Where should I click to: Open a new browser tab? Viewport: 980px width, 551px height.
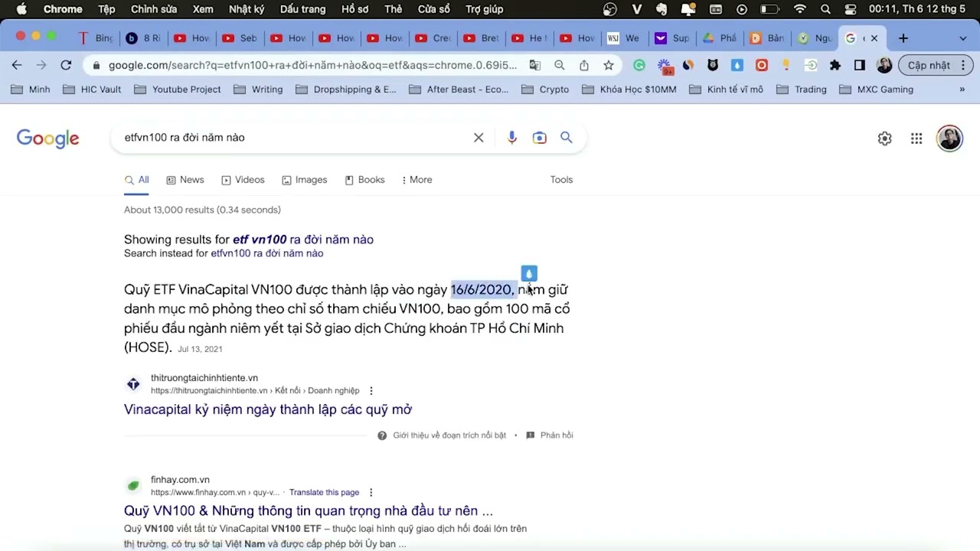point(903,38)
